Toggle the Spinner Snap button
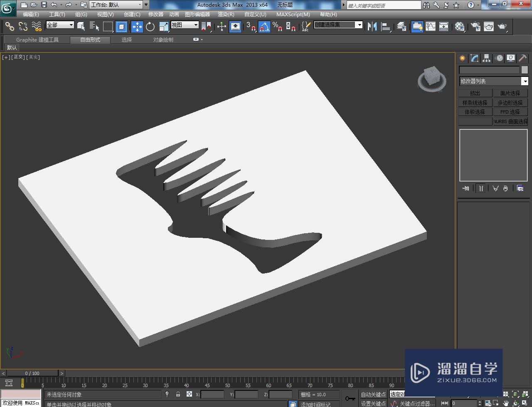The image size is (532, 407). pos(291,27)
